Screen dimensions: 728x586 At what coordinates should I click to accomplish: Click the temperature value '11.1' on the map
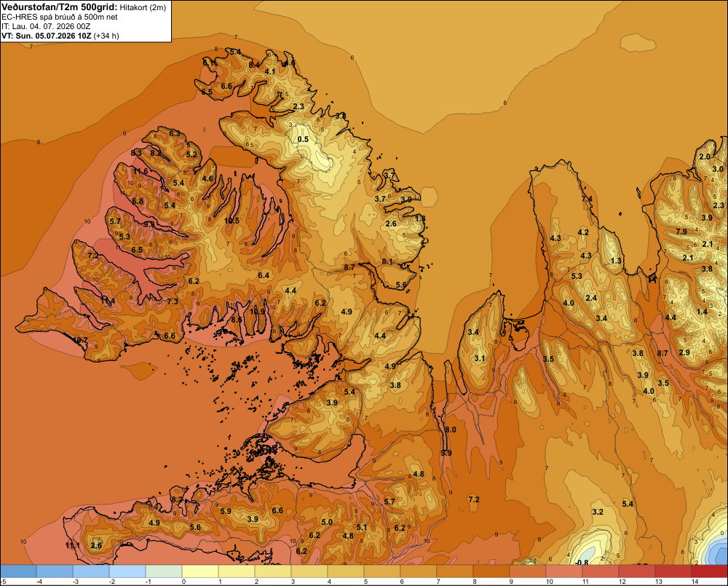pos(72,545)
